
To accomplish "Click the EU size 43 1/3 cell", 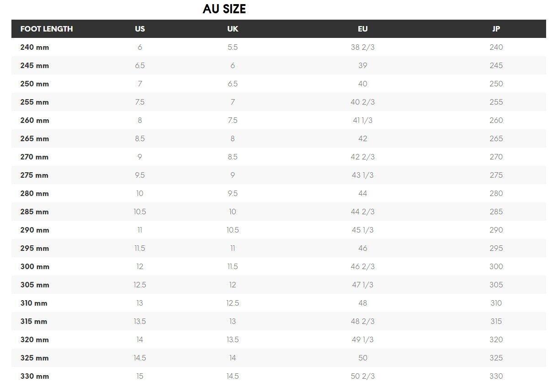I will pyautogui.click(x=362, y=175).
